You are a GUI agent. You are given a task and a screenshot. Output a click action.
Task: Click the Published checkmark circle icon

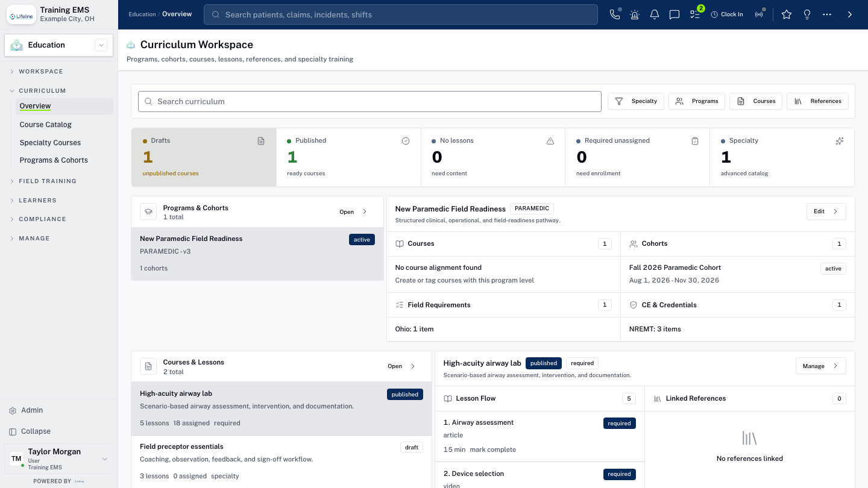click(406, 141)
